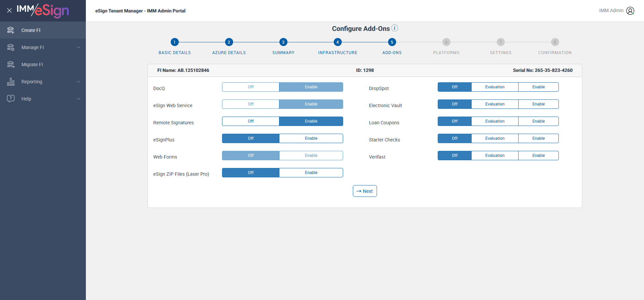
Task: Click the Create FI bank icon
Action: pyautogui.click(x=11, y=30)
